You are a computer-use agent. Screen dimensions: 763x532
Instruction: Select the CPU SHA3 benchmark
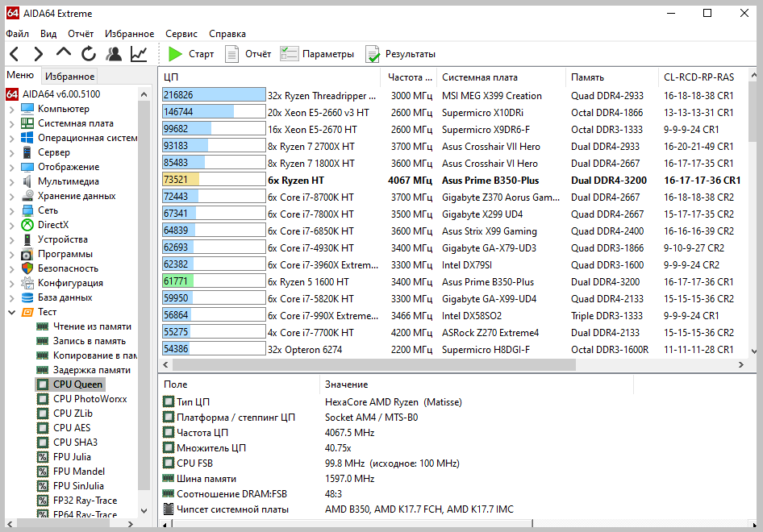(x=75, y=443)
